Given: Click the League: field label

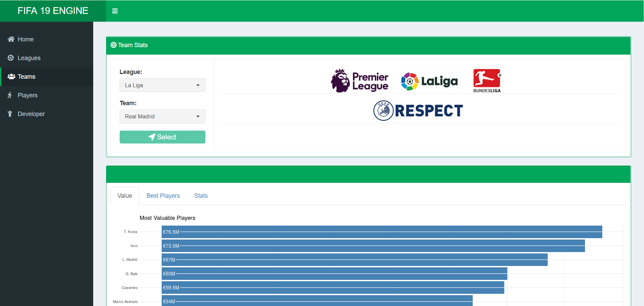Looking at the screenshot, I should pyautogui.click(x=131, y=72).
